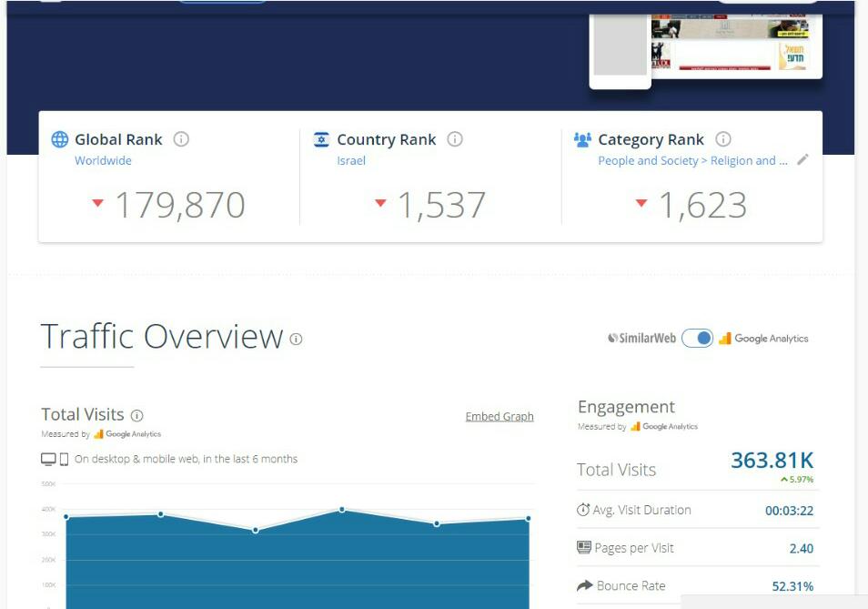Click the Pages per Visit icon
This screenshot has width=868, height=609.
(584, 548)
